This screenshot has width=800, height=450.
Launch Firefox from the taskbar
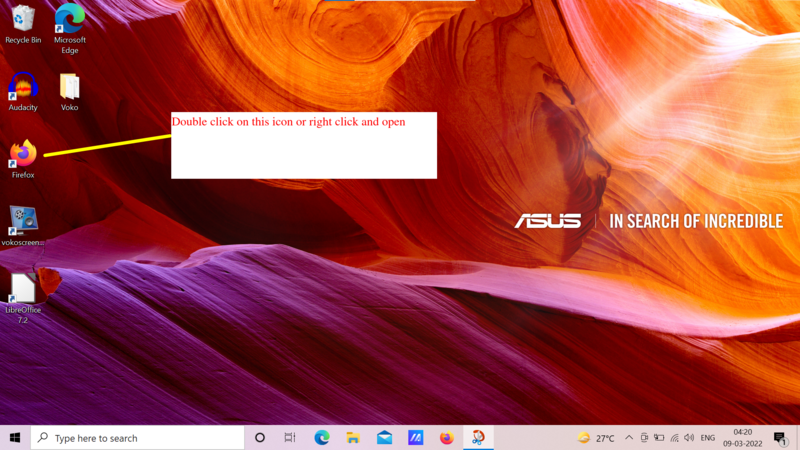[x=446, y=438]
